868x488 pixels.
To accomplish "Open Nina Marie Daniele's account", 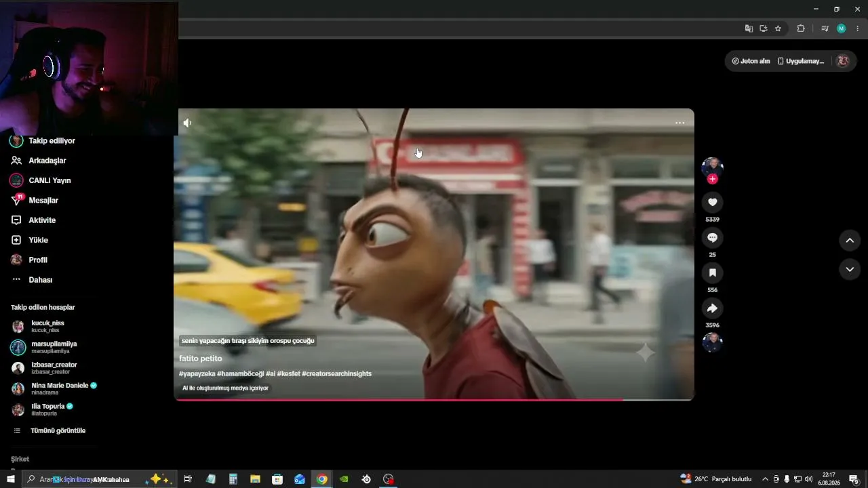I will point(54,388).
